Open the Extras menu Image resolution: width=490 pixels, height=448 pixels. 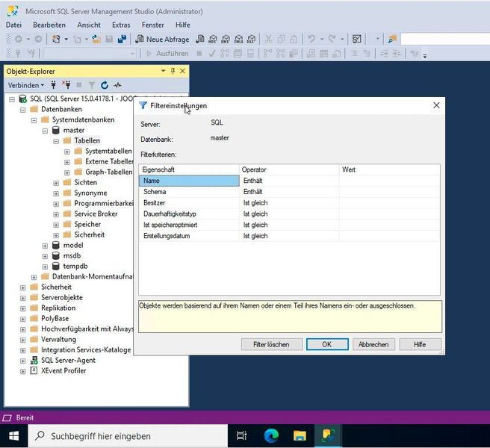click(121, 25)
